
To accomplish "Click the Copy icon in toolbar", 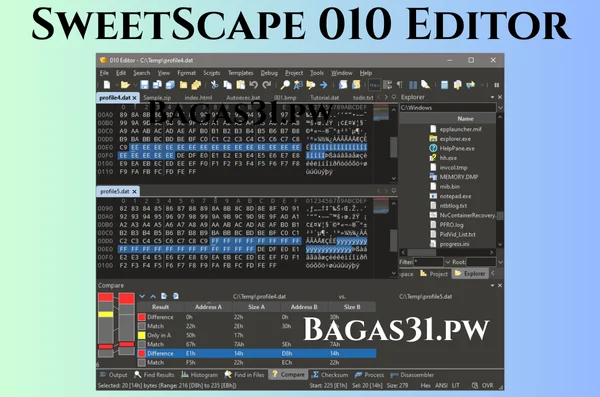I will point(227,85).
